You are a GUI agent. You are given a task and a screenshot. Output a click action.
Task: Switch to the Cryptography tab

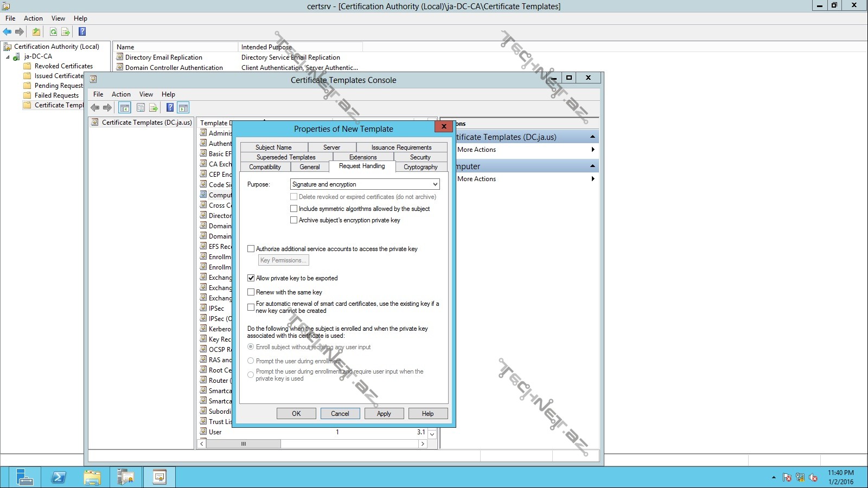click(x=420, y=167)
